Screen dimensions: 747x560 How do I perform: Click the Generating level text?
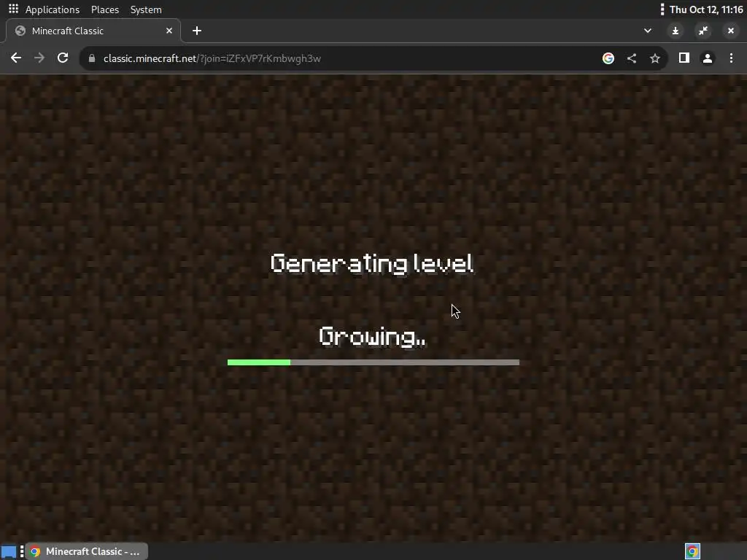point(372,264)
